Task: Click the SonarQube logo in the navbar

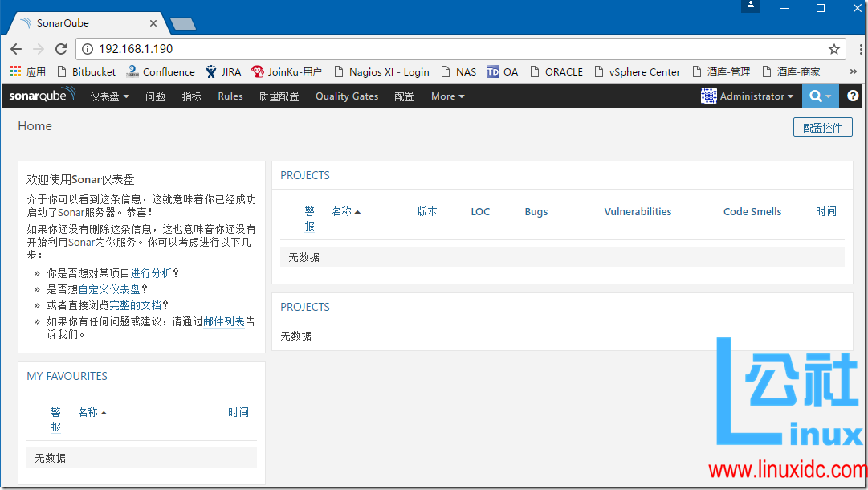Action: pos(41,96)
